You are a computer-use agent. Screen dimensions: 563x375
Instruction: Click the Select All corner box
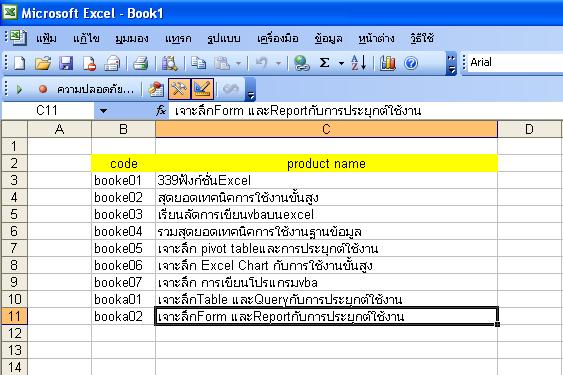[14, 129]
